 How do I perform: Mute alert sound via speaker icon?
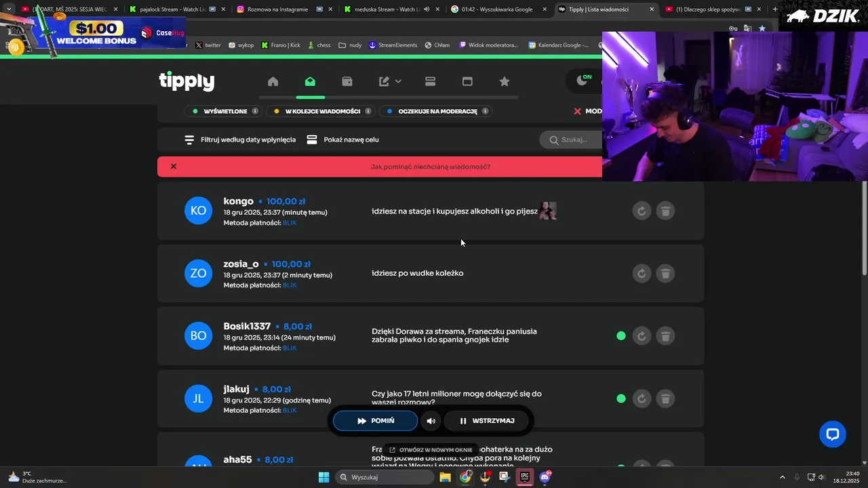click(431, 421)
